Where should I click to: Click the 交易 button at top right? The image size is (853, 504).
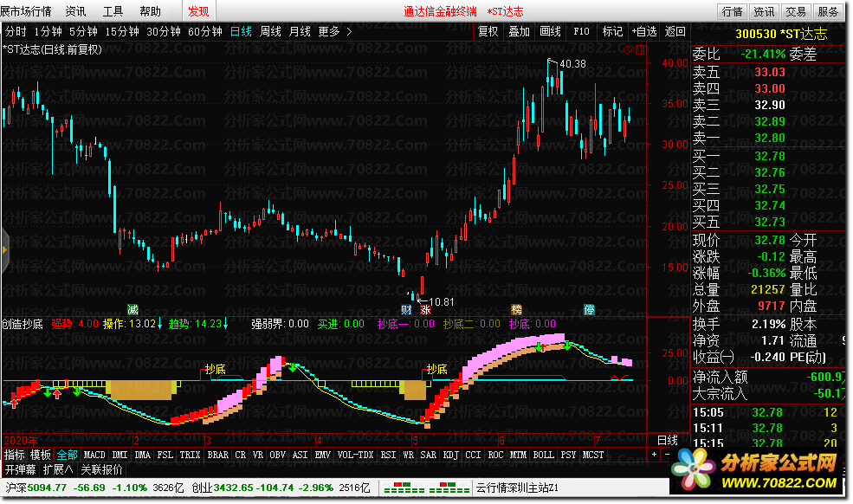[796, 11]
